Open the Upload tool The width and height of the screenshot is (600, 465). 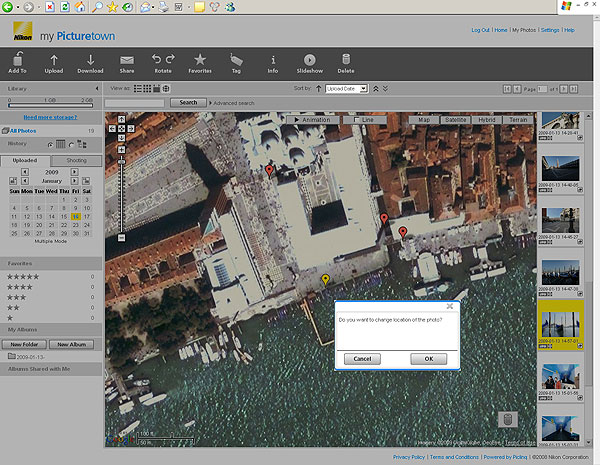pyautogui.click(x=54, y=63)
